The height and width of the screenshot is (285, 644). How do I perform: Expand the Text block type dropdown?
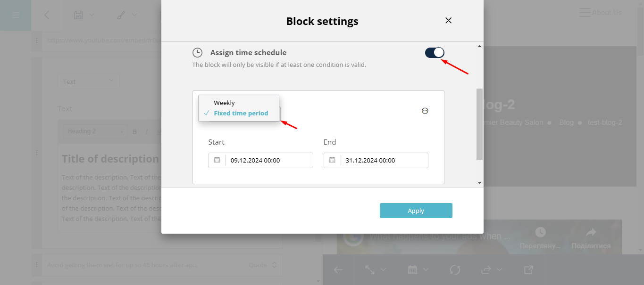coord(89,81)
